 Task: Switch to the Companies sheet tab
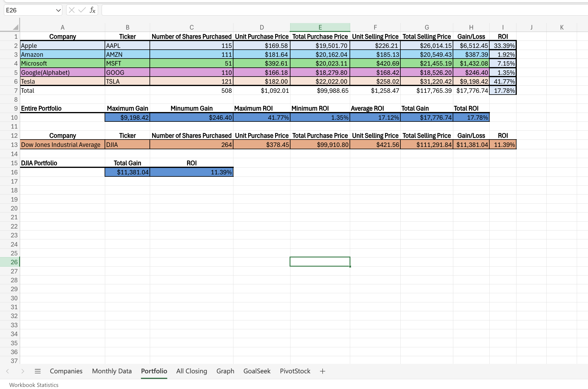(x=66, y=371)
